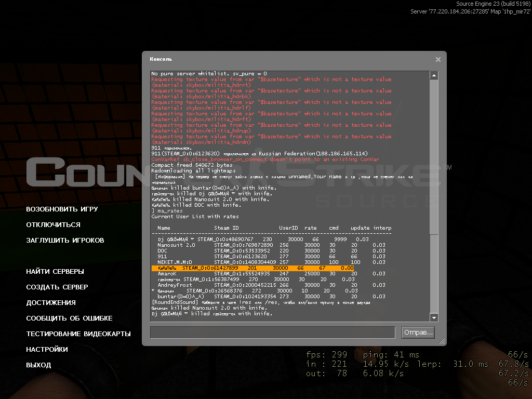Viewport: 532px width, 399px height.
Task: Click the buntar(O=O)A_A) player row
Action: point(271,297)
